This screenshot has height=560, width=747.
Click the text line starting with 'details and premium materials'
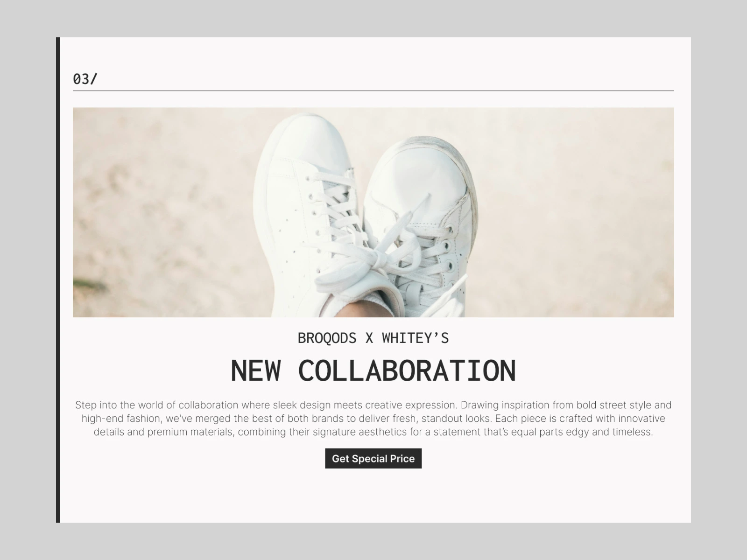(373, 432)
